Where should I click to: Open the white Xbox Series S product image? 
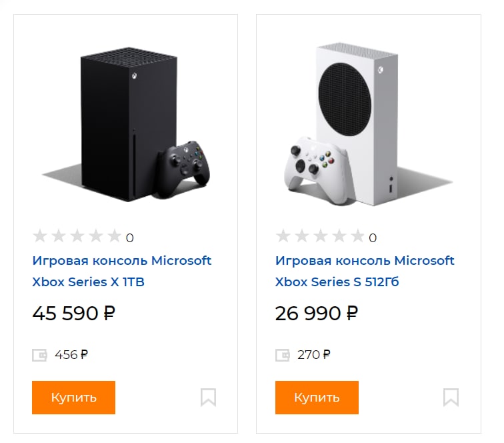[x=369, y=124]
